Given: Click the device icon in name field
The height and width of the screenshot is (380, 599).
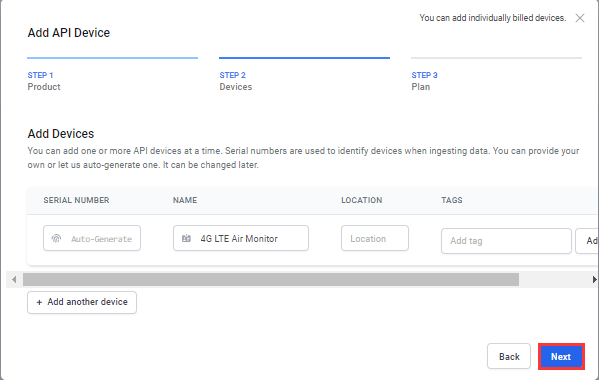Looking at the screenshot, I should 186,238.
